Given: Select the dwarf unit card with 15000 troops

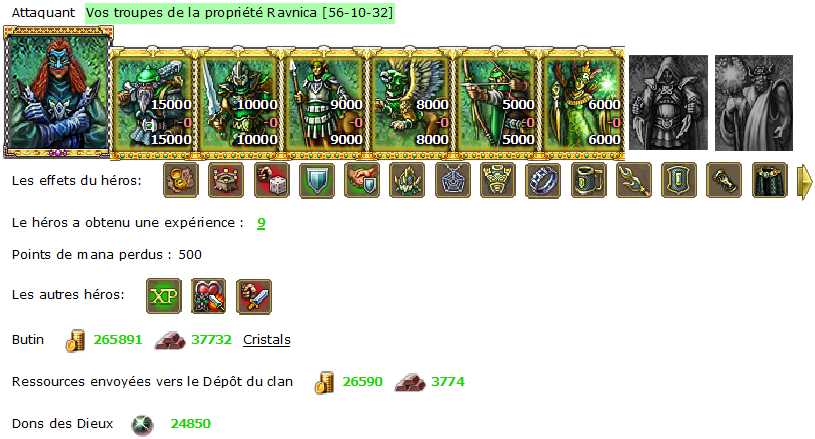Looking at the screenshot, I should (152, 103).
